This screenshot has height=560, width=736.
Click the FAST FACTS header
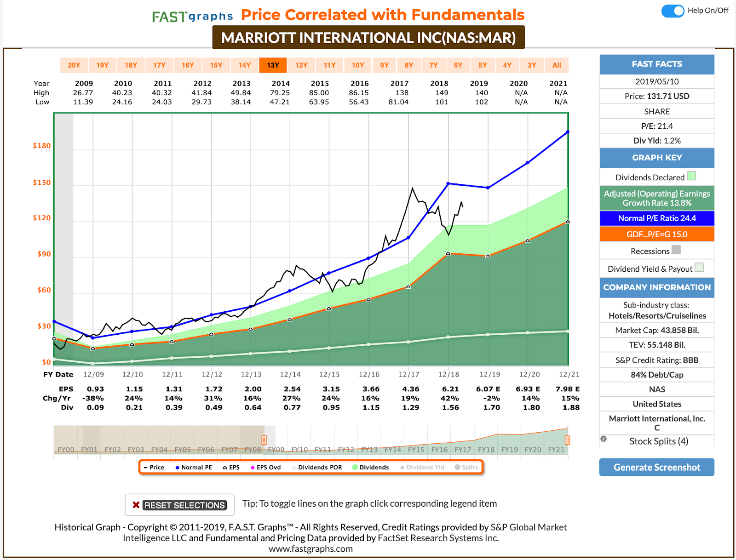click(x=657, y=64)
